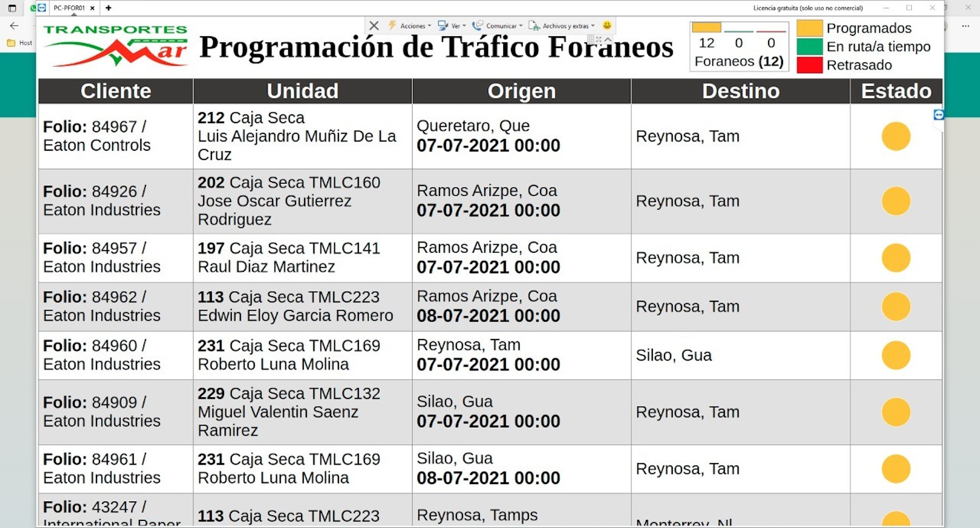Viewport: 980px width, 528px height.
Task: Click the Reynosa, Tamps origin cell
Action: coord(522,511)
